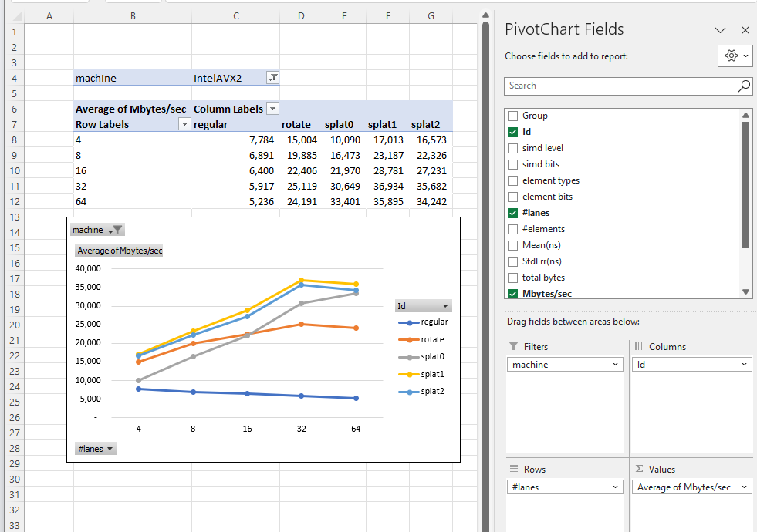
Task: Open the Column Labels dropdown in the pivot table
Action: (272, 109)
